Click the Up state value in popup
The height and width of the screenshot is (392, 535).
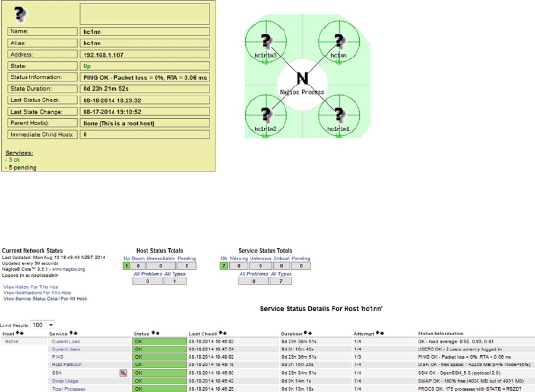tap(87, 66)
